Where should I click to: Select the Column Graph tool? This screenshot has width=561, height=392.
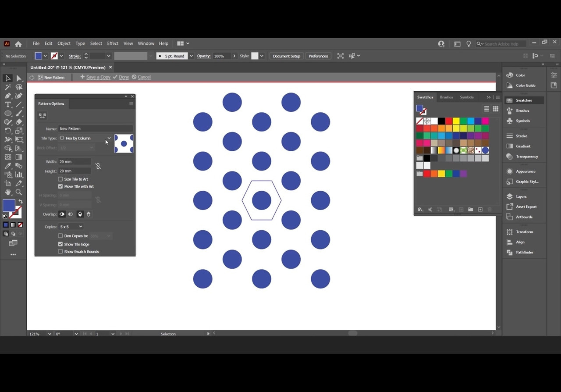[x=19, y=175]
